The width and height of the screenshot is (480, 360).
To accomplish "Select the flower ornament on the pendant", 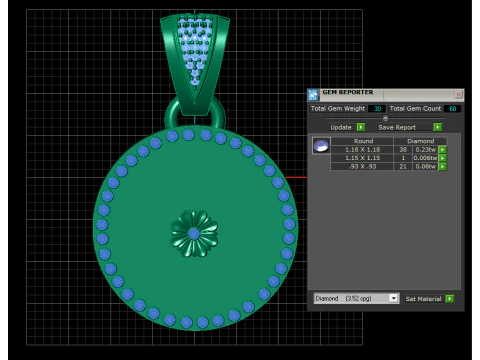I will [x=194, y=234].
